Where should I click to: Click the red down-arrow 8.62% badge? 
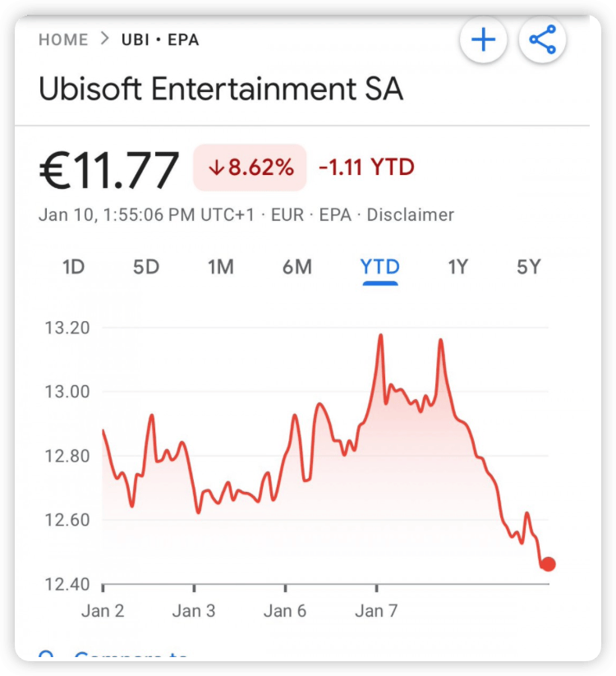250,168
